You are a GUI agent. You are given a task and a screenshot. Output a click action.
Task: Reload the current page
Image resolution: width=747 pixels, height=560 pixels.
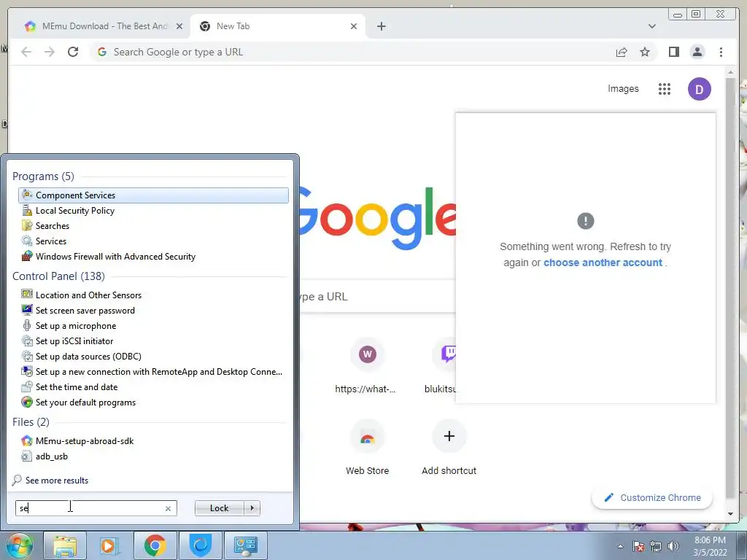tap(73, 52)
